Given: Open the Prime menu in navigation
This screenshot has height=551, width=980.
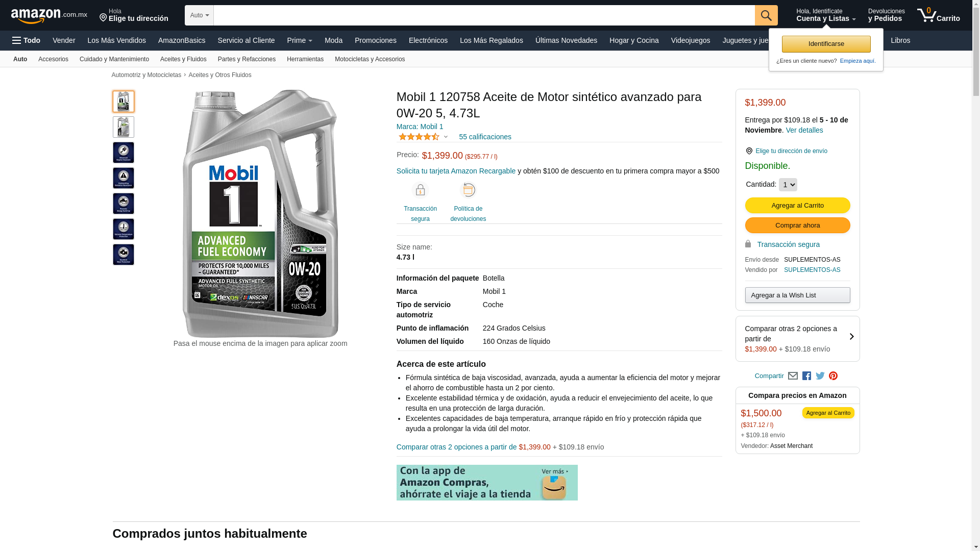Looking at the screenshot, I should click(300, 40).
